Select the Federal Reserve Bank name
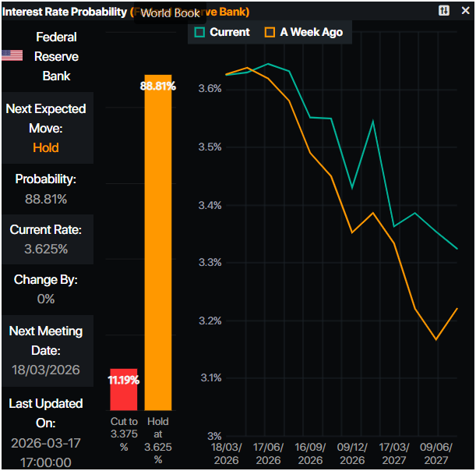 coord(56,56)
